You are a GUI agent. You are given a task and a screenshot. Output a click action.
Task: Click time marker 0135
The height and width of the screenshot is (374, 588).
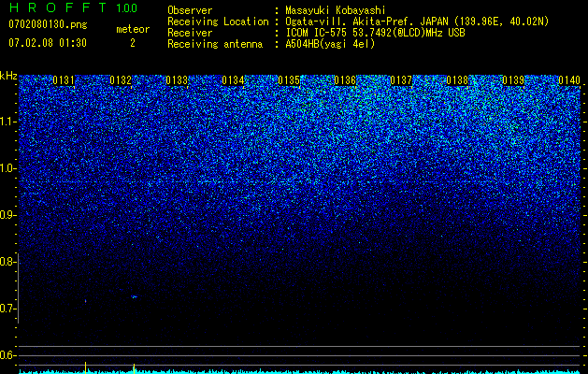[289, 80]
